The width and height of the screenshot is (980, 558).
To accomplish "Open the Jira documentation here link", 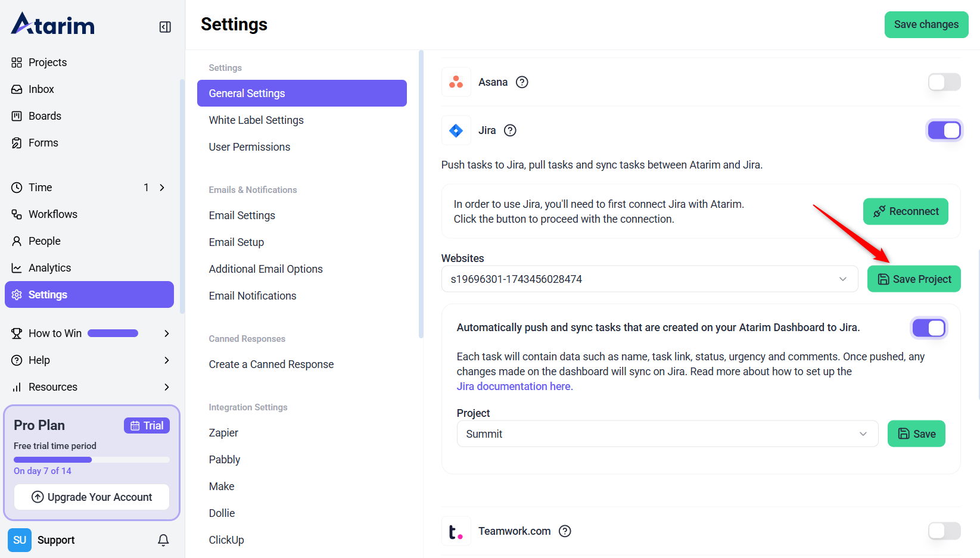I will [x=514, y=386].
